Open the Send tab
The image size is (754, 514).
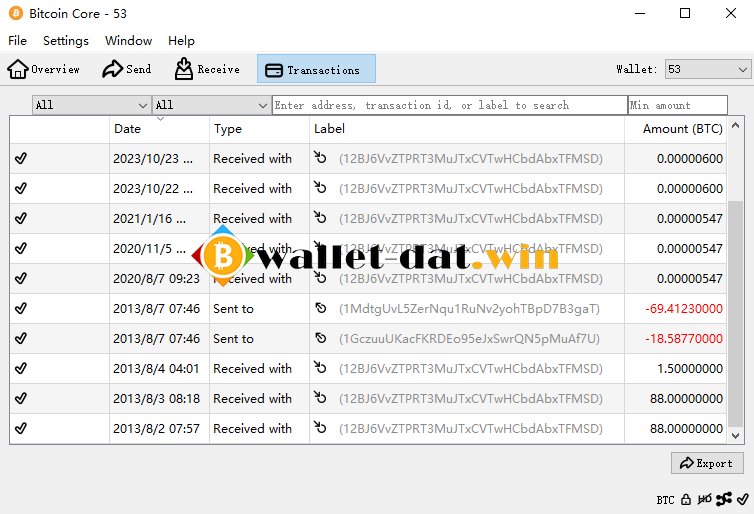point(127,69)
